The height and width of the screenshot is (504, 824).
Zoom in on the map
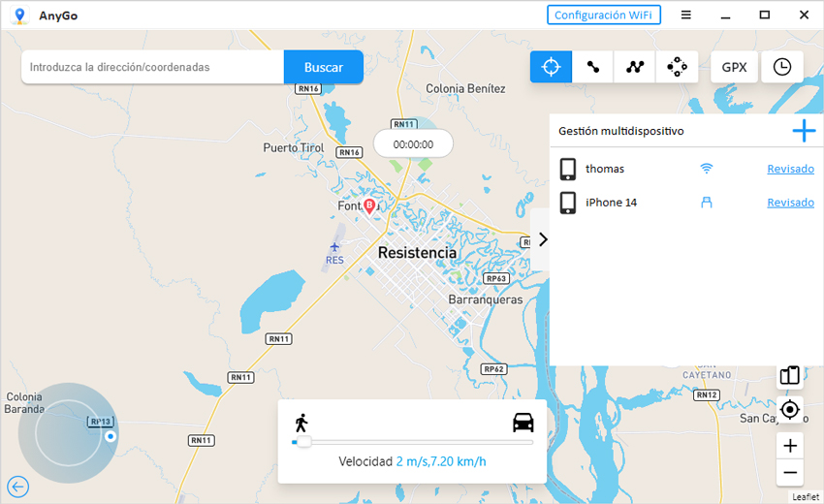click(x=790, y=446)
